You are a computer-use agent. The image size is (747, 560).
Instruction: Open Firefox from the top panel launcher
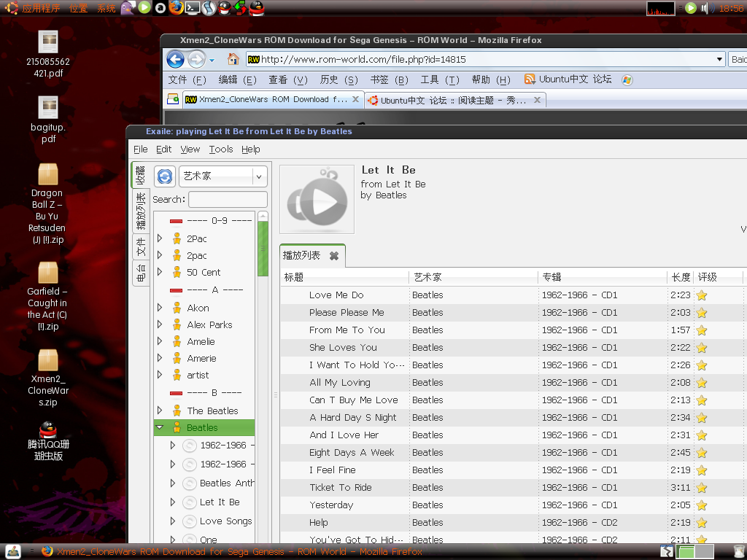(x=177, y=7)
